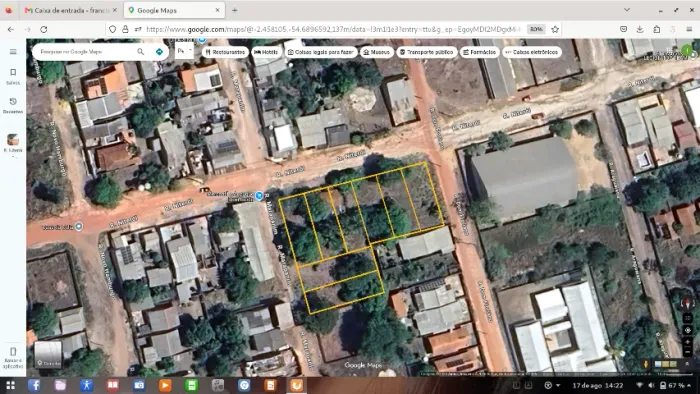Click the blue Directions (rotas) icon

(x=159, y=52)
